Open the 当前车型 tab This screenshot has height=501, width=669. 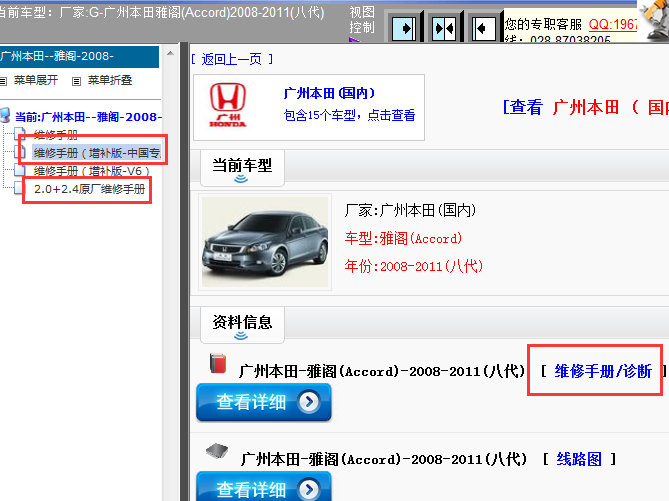[x=242, y=168]
